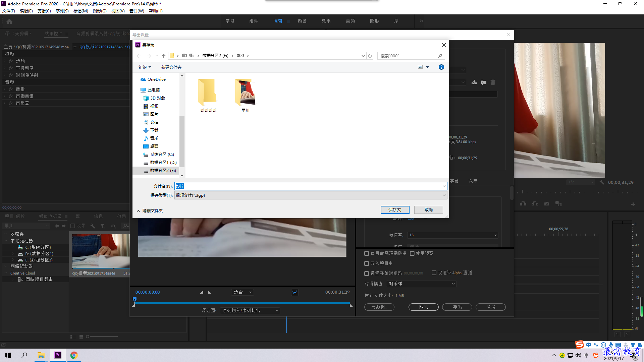The image size is (644, 362).
Task: Click the 元数据 button
Action: (x=379, y=307)
